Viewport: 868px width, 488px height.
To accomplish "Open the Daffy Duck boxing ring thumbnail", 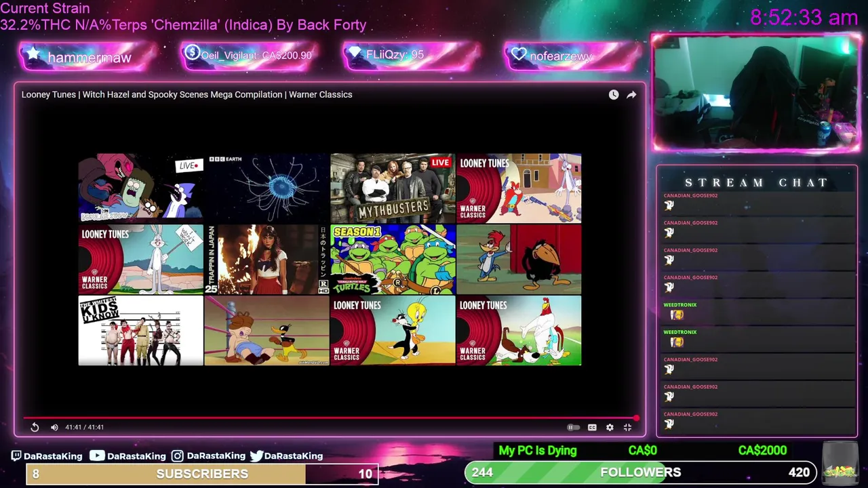I will click(x=267, y=330).
